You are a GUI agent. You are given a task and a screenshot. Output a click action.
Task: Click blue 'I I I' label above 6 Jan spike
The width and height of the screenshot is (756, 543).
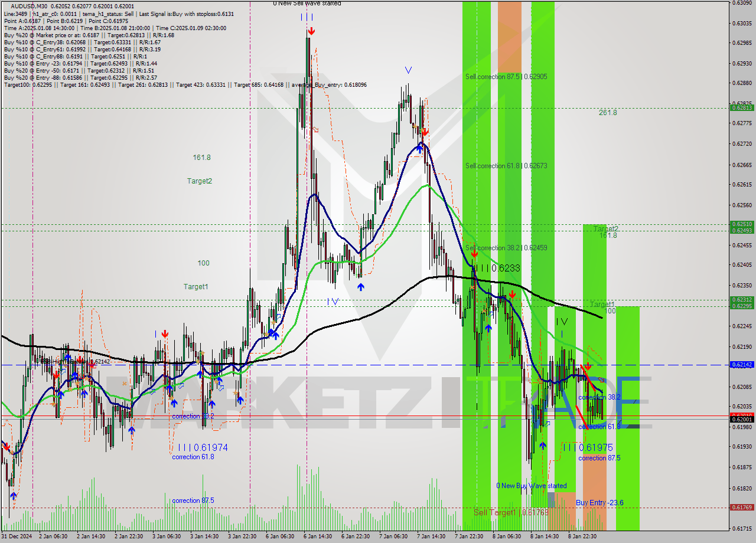[x=307, y=17]
